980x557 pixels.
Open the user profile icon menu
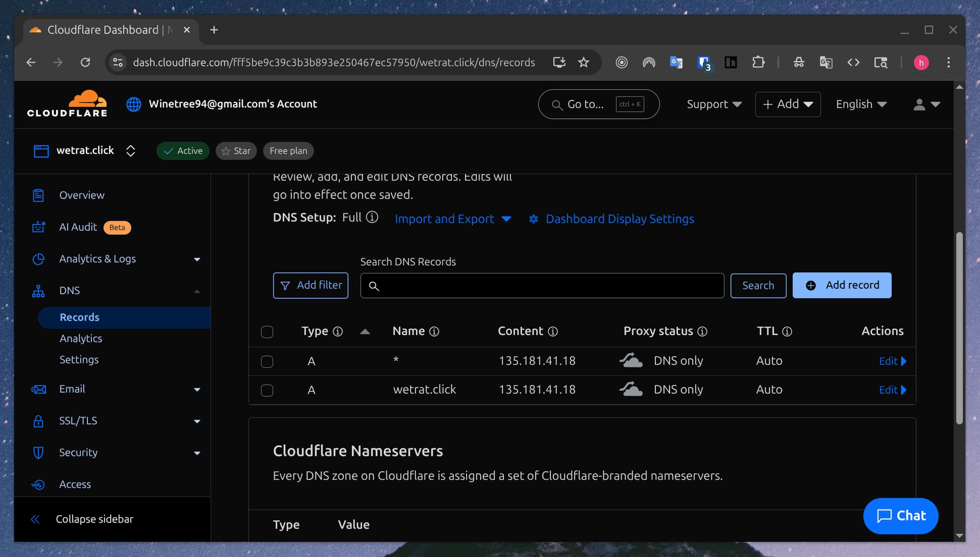926,104
